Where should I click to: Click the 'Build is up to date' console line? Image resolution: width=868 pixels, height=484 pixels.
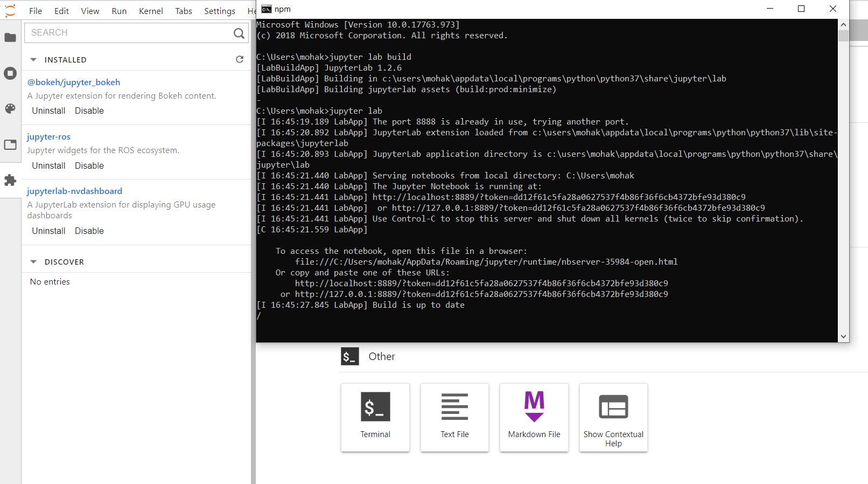(361, 305)
